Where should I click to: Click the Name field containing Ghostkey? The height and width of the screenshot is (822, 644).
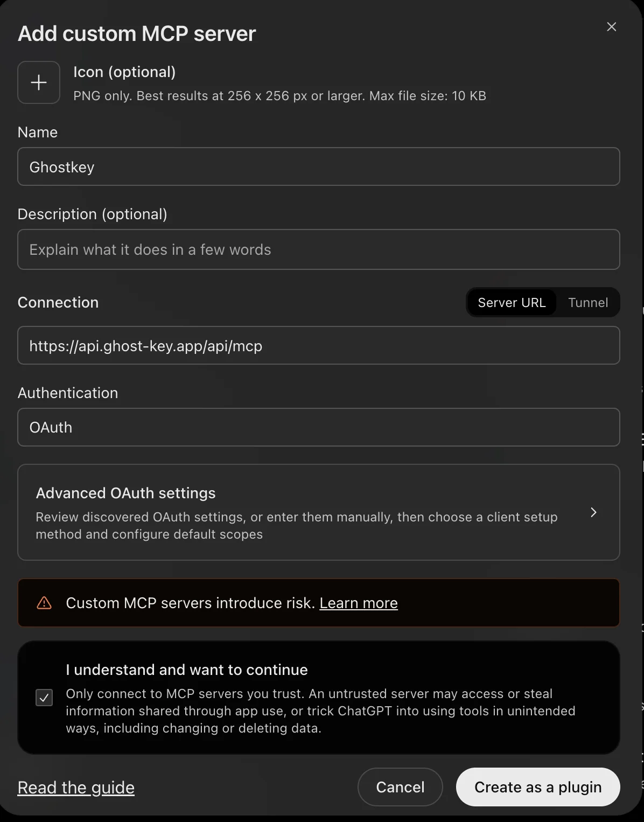[x=319, y=166]
